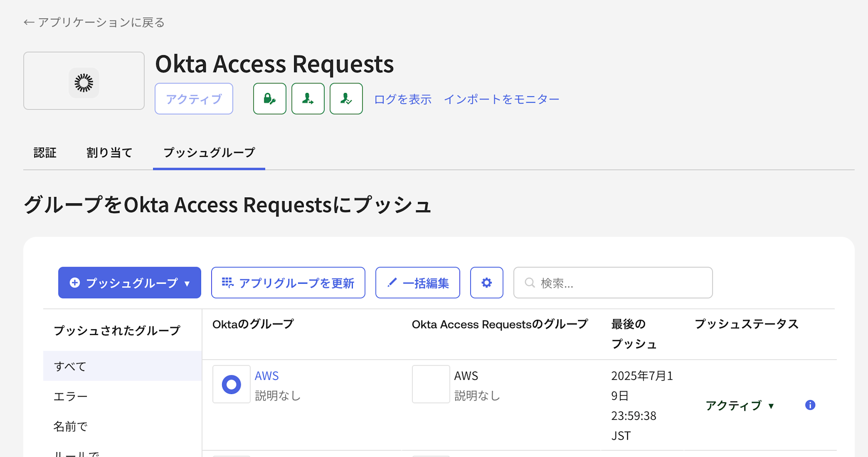Click the Oktaのグループ column header
This screenshot has height=457, width=868.
coord(253,324)
